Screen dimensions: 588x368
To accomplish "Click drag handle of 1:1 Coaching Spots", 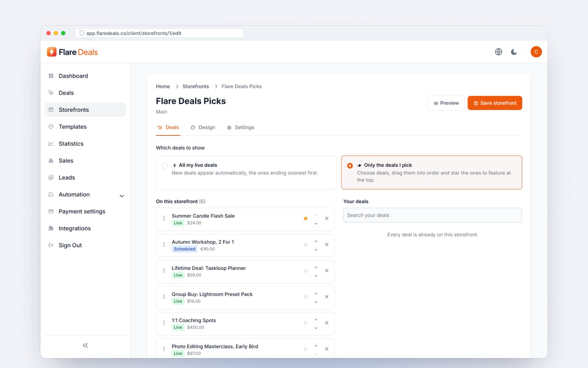I will point(164,323).
